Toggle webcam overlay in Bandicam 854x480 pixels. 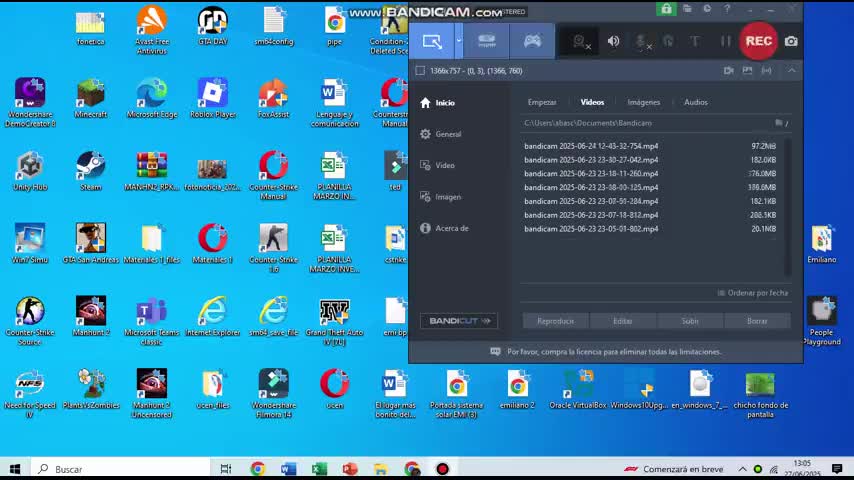coord(580,41)
